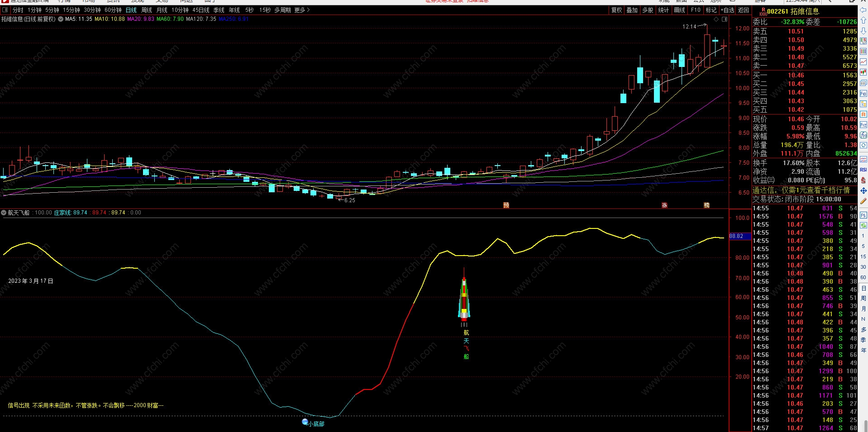
Task: Switch to the 周线 weekly tab
Action: pos(147,10)
